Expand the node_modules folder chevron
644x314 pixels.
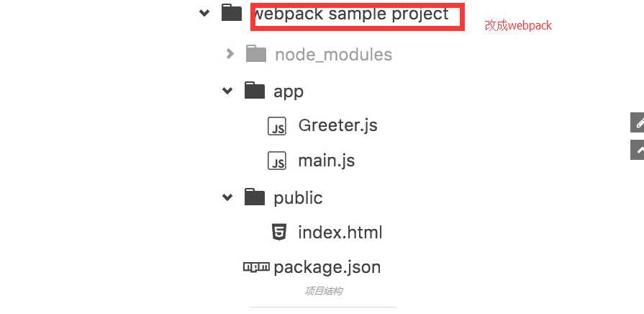[x=230, y=54]
